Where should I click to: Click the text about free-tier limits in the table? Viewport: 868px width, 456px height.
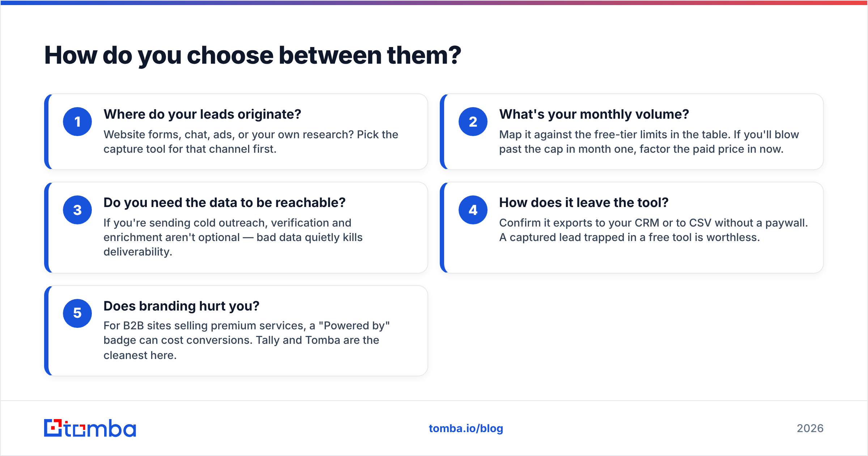click(x=649, y=142)
